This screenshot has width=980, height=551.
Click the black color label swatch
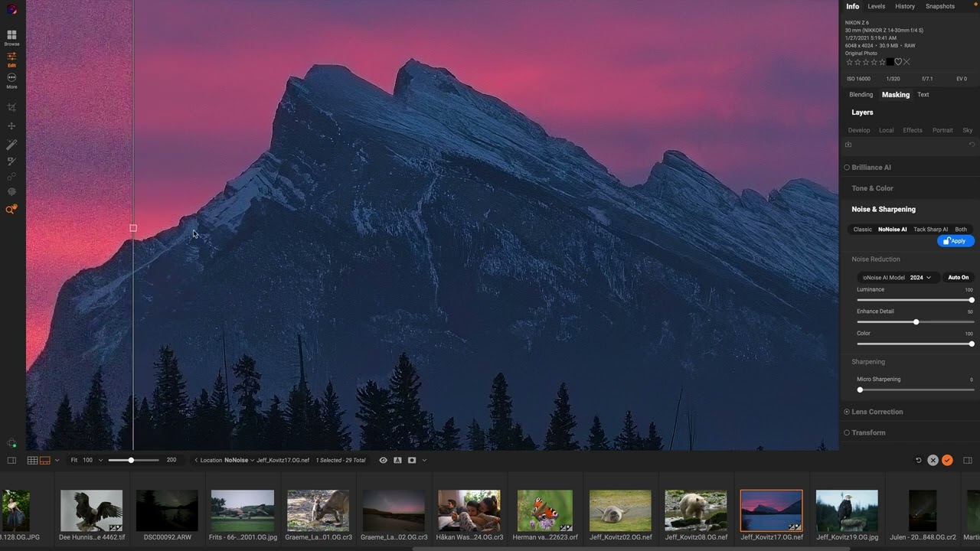point(890,62)
